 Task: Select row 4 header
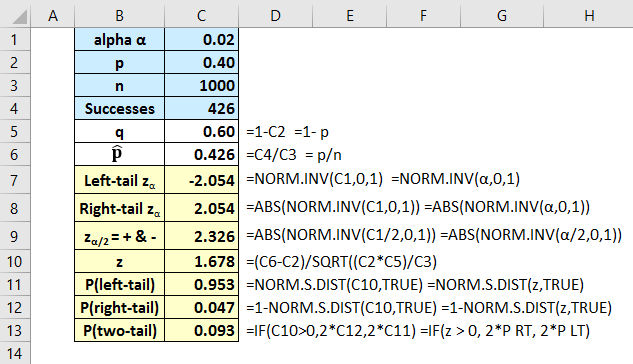click(x=15, y=109)
